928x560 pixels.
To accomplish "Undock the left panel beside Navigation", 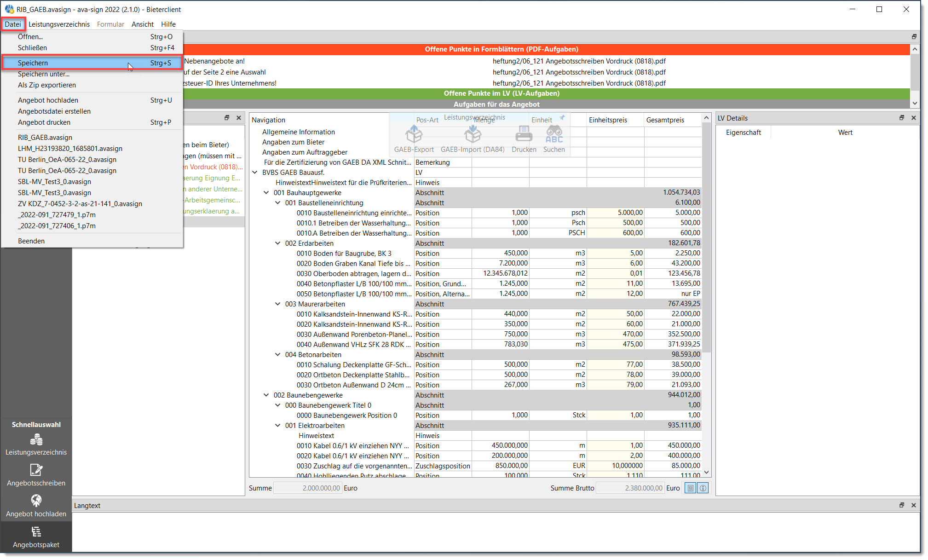I will pos(227,118).
